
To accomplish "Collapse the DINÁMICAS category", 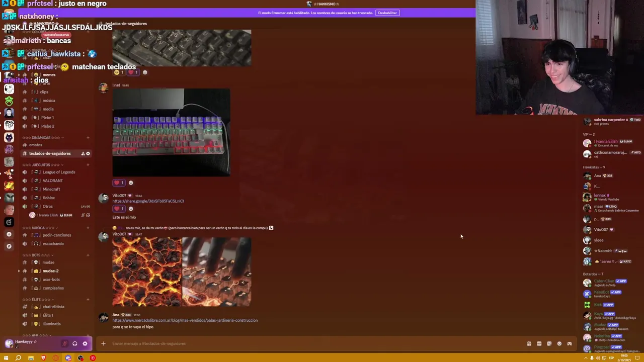I will point(43,138).
